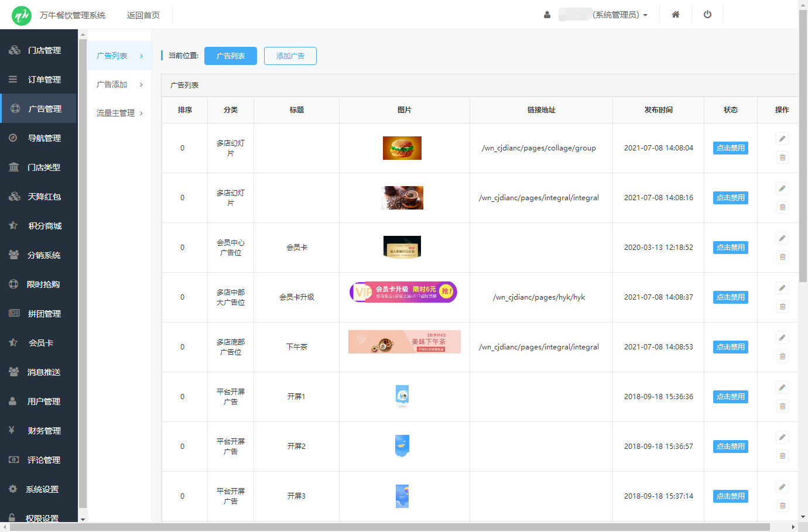The height and width of the screenshot is (532, 808).
Task: Toggle 点击禁用 status for 会员卡 ad
Action: [x=730, y=248]
